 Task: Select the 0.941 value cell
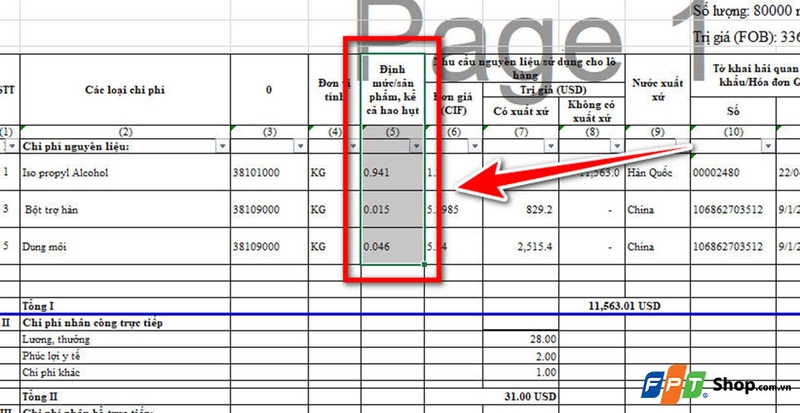coord(392,173)
